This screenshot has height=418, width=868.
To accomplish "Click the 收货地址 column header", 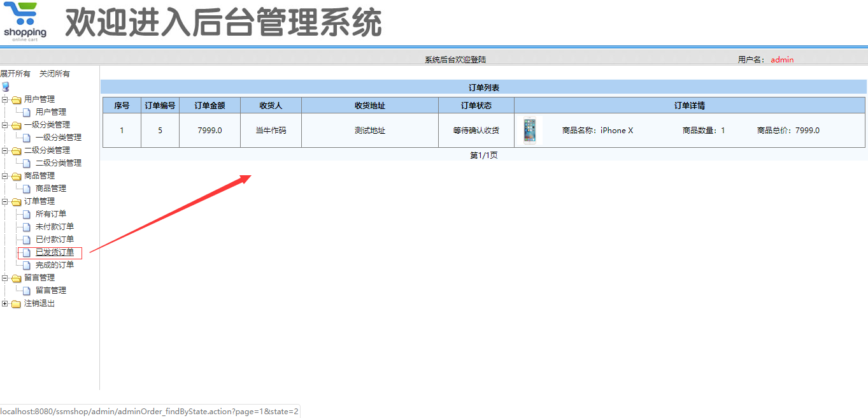I will click(370, 106).
